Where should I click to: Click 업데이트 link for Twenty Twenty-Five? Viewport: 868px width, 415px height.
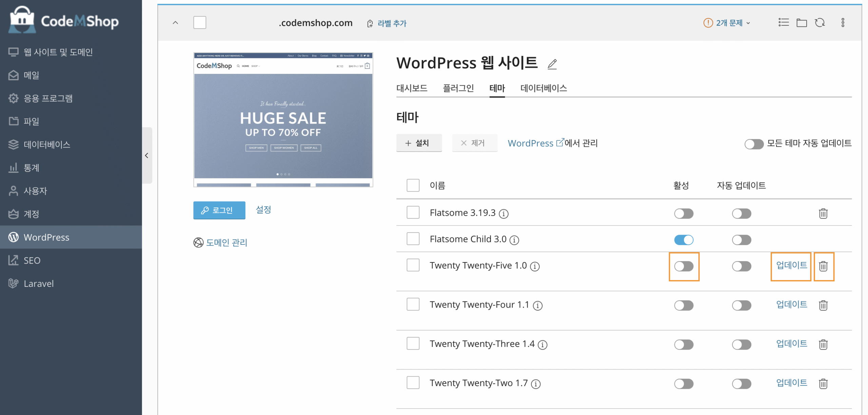791,265
